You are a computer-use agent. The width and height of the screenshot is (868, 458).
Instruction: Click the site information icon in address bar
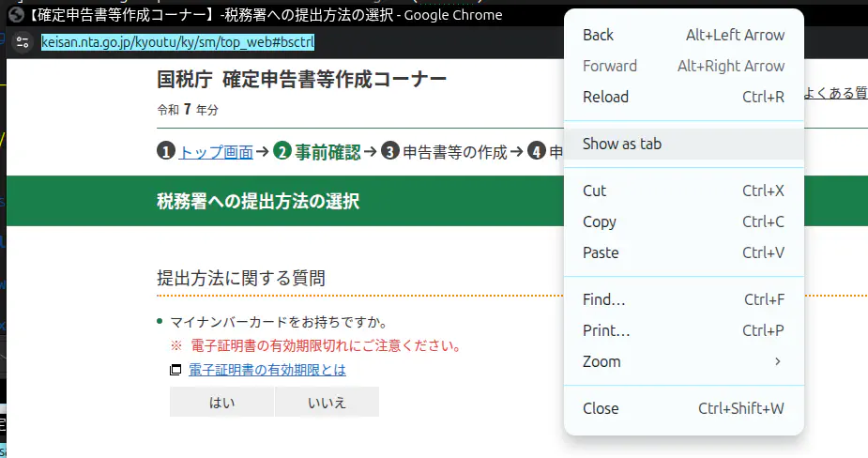tap(23, 42)
